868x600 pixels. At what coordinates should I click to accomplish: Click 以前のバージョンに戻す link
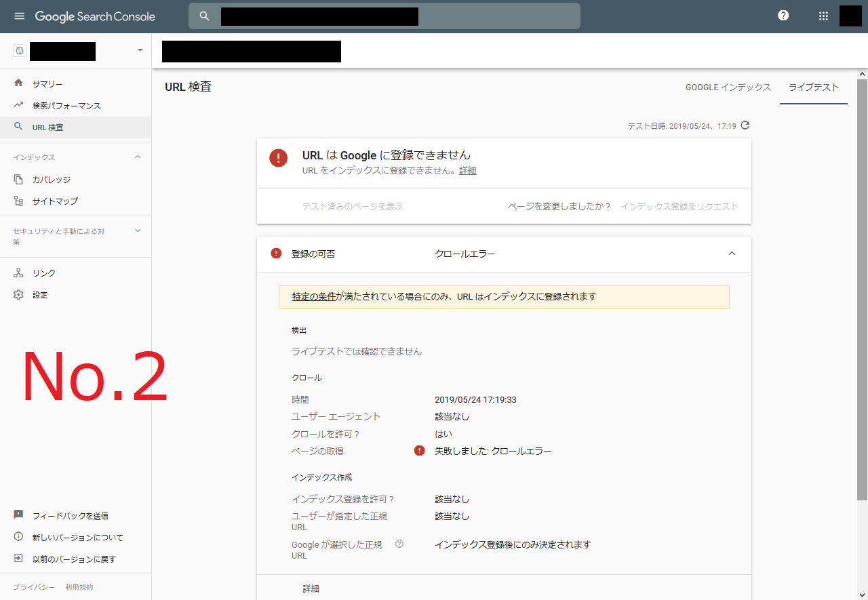(x=75, y=559)
